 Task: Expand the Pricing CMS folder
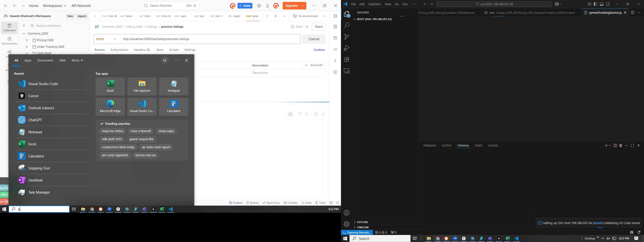(x=27, y=40)
